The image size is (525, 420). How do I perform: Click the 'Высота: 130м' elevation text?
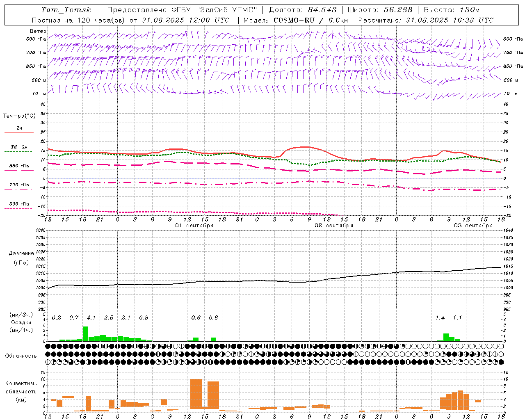coord(452,10)
